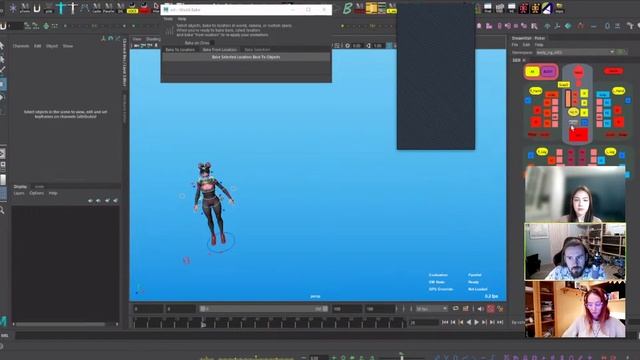Open the magnifier search icon in left sidebar

2,211
